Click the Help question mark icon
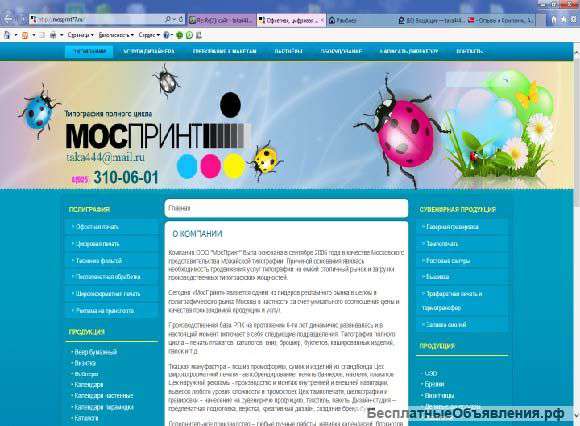The width and height of the screenshot is (580, 426). [x=166, y=36]
